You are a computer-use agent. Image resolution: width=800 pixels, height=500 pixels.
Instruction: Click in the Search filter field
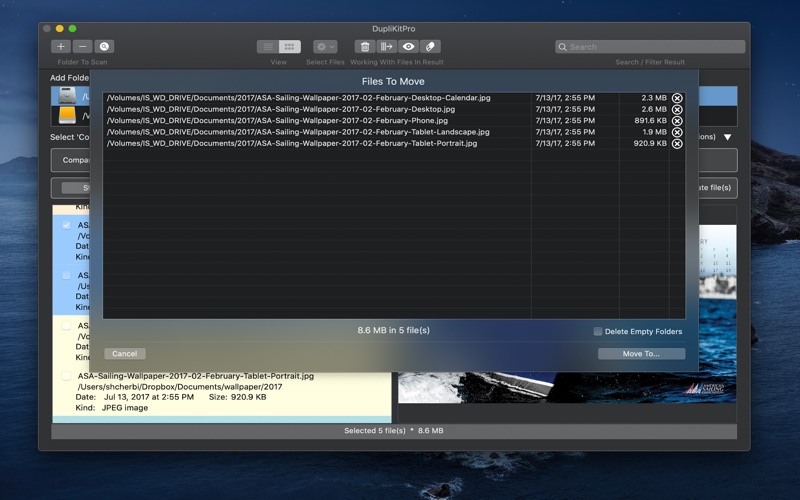650,47
